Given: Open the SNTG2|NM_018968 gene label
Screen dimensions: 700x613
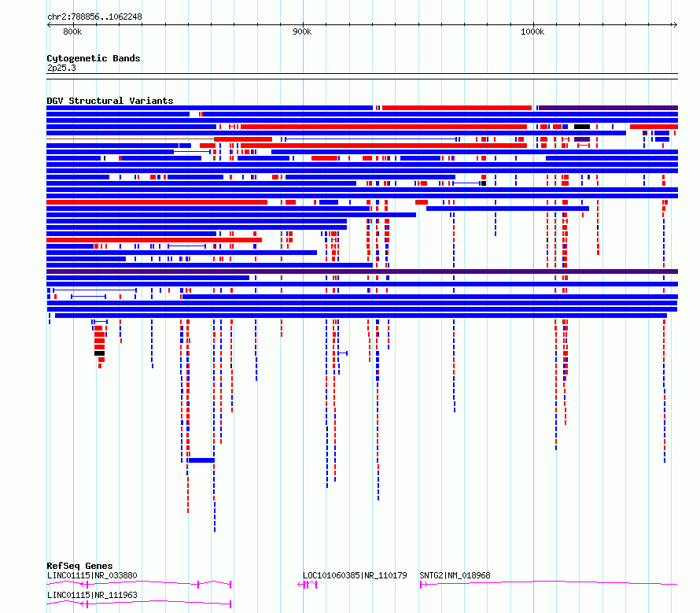Looking at the screenshot, I should pyautogui.click(x=455, y=575).
